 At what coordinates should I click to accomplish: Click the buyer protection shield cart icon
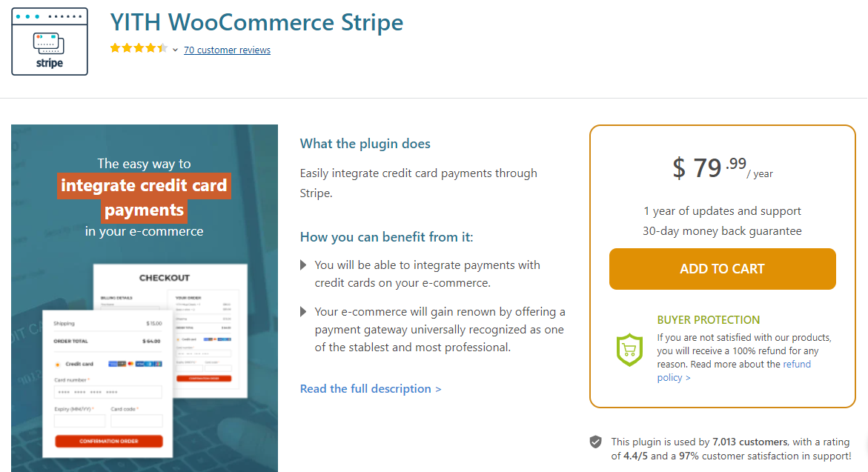point(629,350)
